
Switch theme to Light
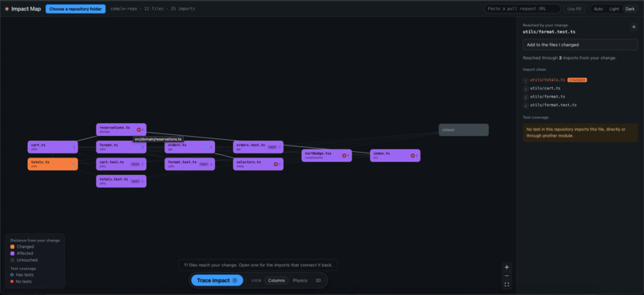click(614, 9)
